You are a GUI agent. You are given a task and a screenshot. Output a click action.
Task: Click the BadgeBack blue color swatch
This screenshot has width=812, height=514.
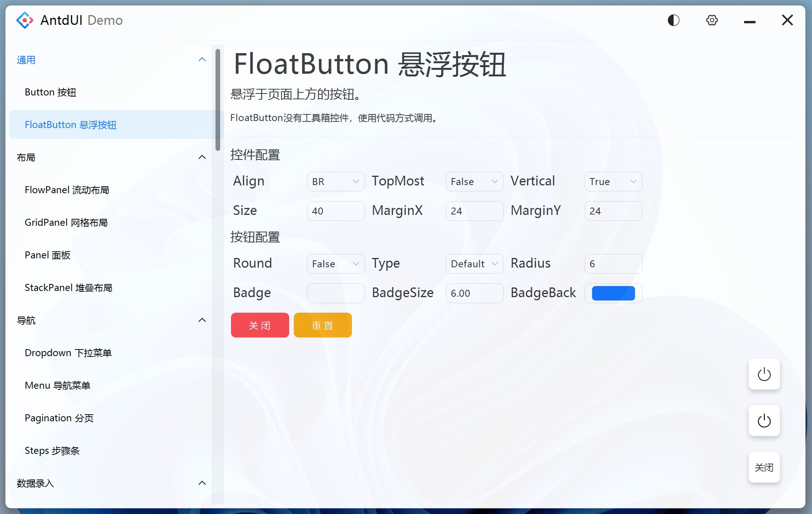pos(613,293)
